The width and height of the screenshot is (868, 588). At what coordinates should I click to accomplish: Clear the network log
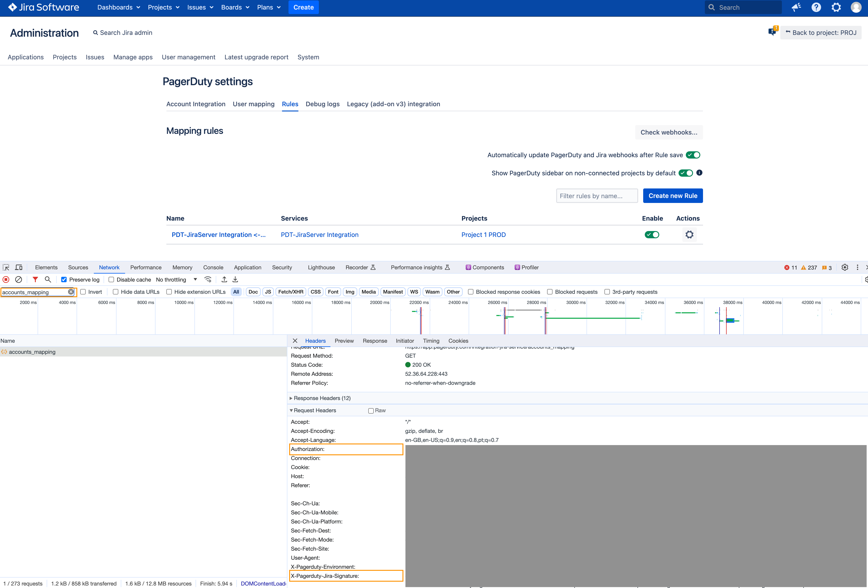click(18, 280)
